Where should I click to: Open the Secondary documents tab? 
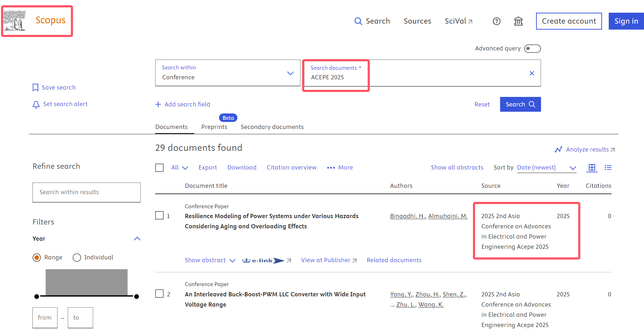[272, 127]
